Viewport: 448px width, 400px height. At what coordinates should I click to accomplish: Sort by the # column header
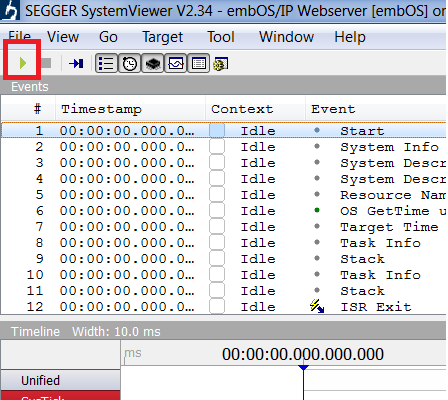click(x=29, y=109)
